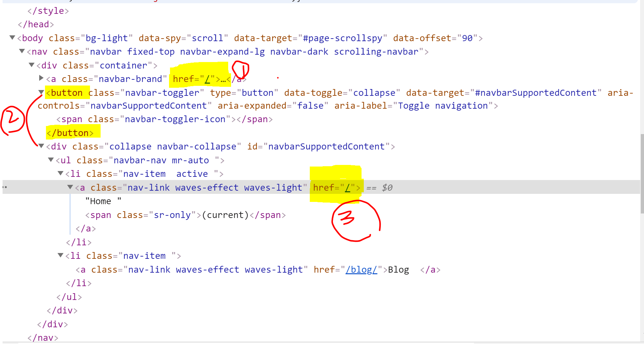Select the "Home" text node
The width and height of the screenshot is (644, 344).
pyautogui.click(x=102, y=201)
